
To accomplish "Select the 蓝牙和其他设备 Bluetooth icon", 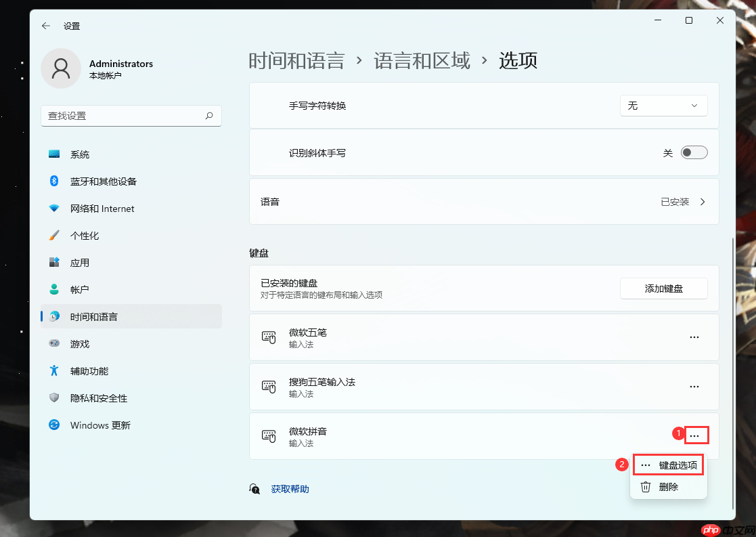I will pos(54,181).
